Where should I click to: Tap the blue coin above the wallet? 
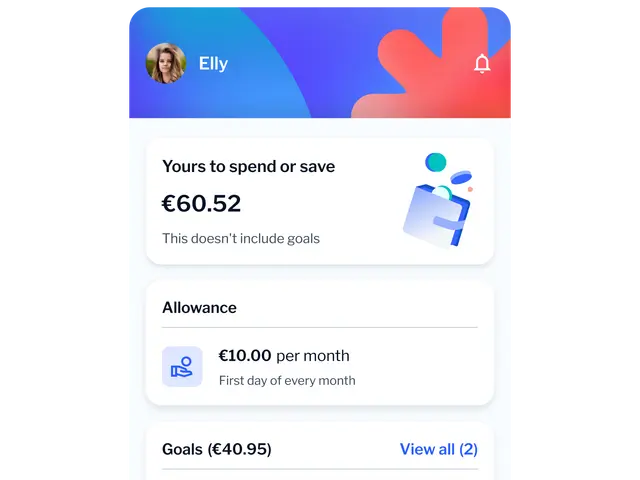[461, 177]
